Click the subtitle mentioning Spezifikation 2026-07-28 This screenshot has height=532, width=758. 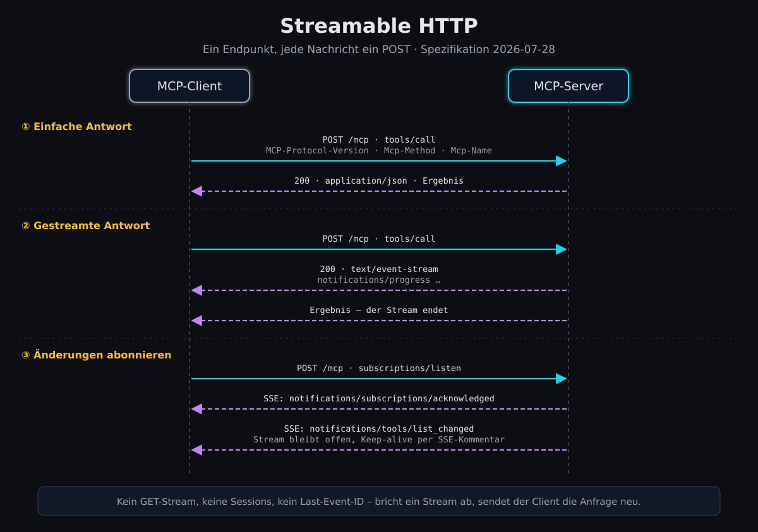[x=379, y=49]
